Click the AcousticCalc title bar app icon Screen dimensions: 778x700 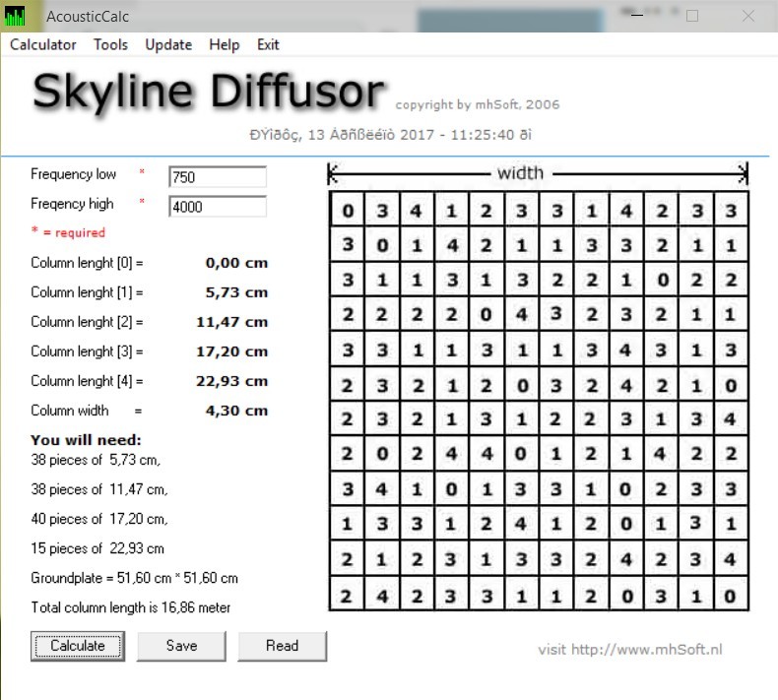coord(15,16)
